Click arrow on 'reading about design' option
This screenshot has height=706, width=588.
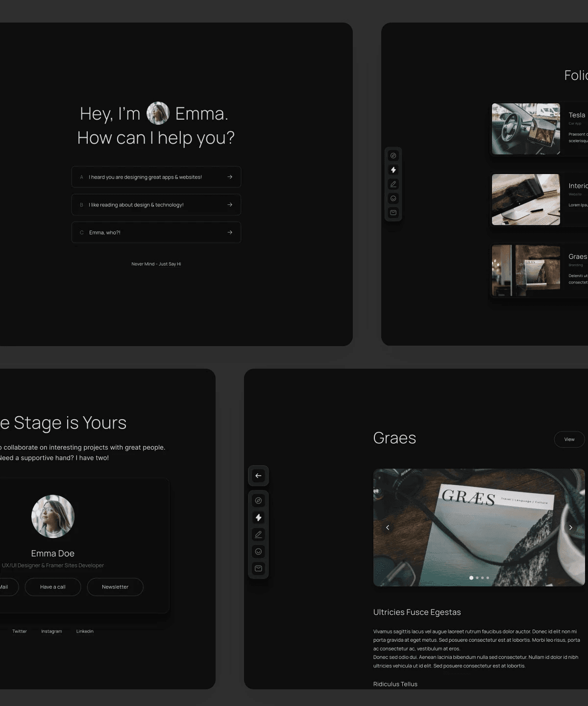[x=230, y=205]
